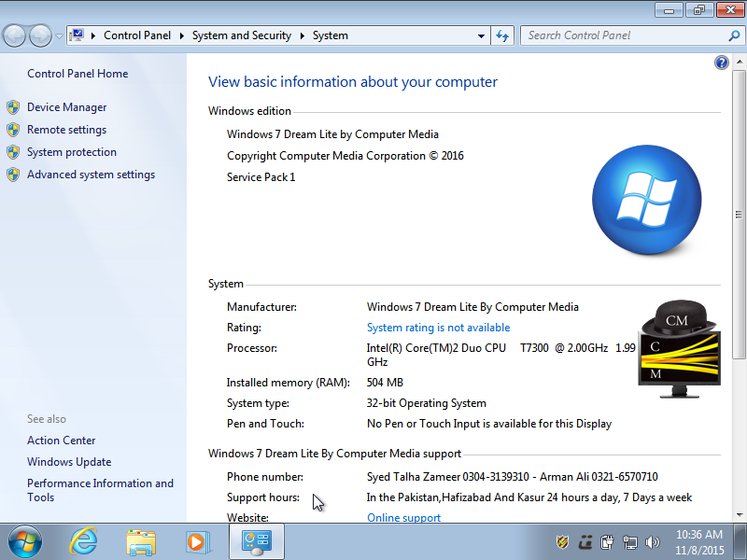747x560 pixels.
Task: Open Action Center link
Action: tap(62, 441)
